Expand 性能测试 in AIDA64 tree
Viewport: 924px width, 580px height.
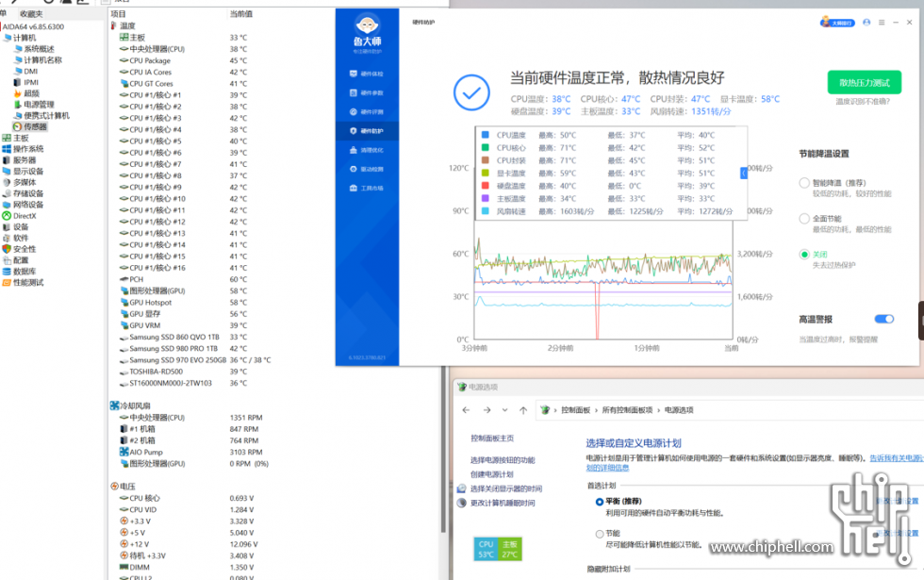(x=23, y=283)
